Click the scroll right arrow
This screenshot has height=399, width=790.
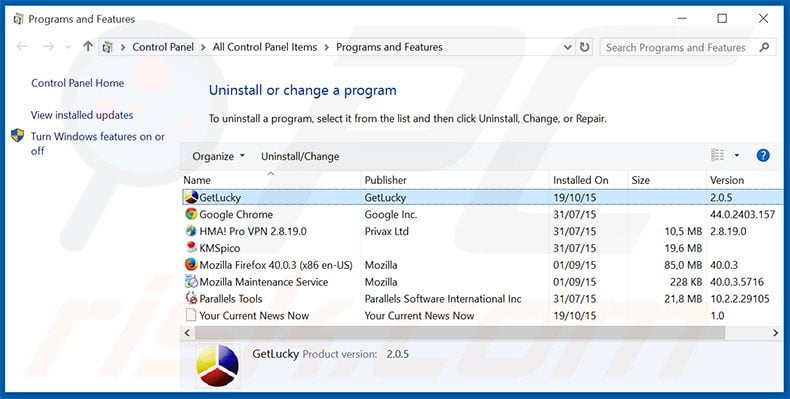tap(775, 332)
